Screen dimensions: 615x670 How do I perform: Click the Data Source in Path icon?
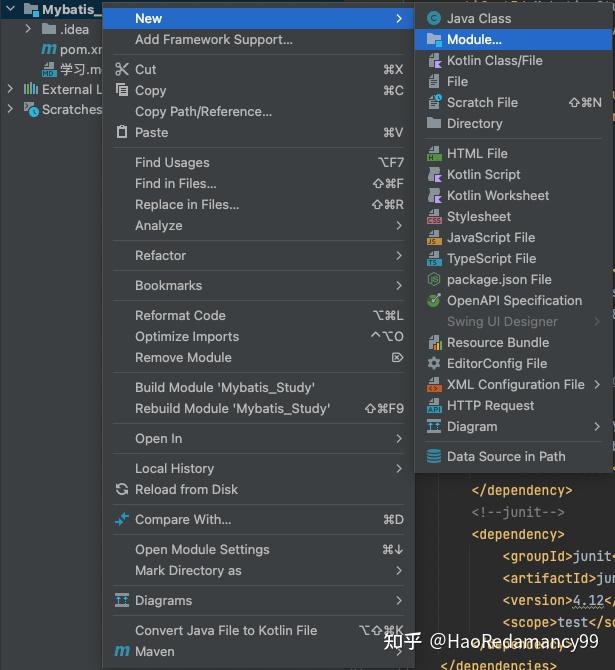click(434, 457)
